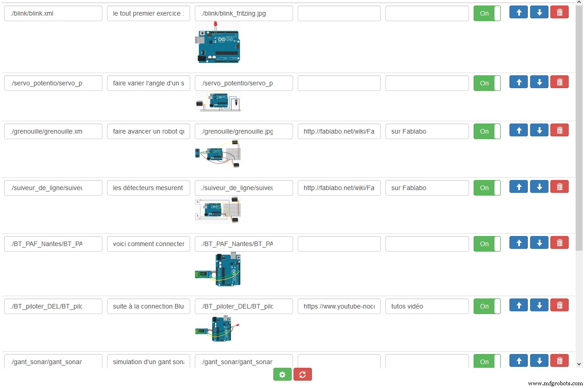Toggle the suiveur_de_ligne On switch

[x=486, y=188]
